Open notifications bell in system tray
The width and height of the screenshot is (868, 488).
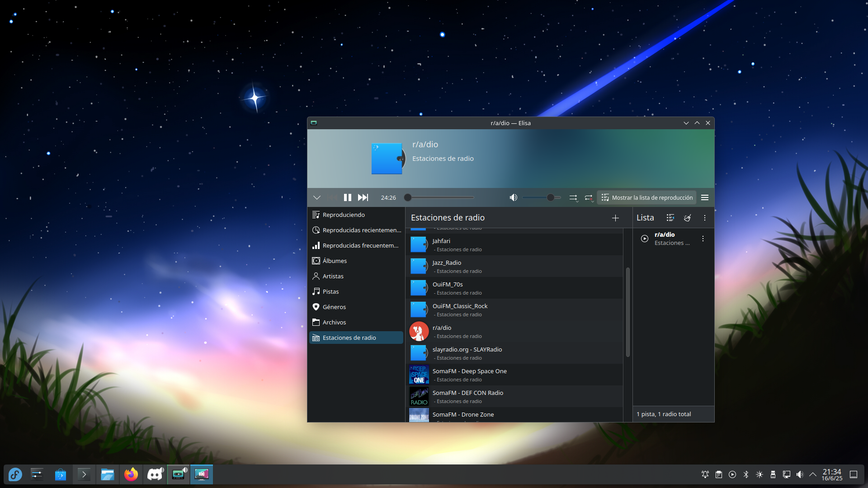pyautogui.click(x=705, y=474)
